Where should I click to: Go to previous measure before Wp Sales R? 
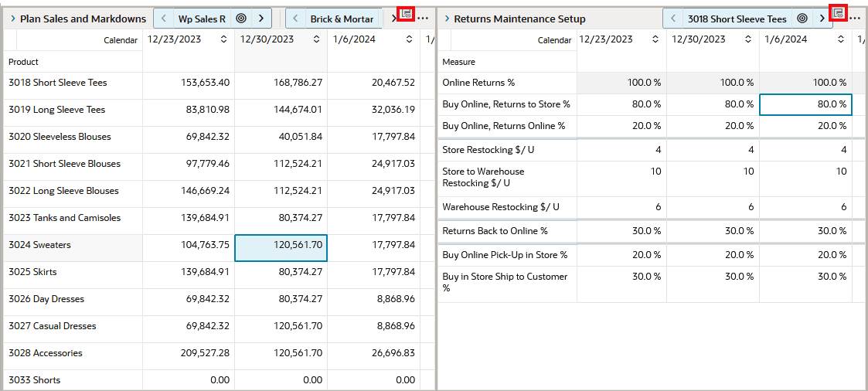pos(163,19)
